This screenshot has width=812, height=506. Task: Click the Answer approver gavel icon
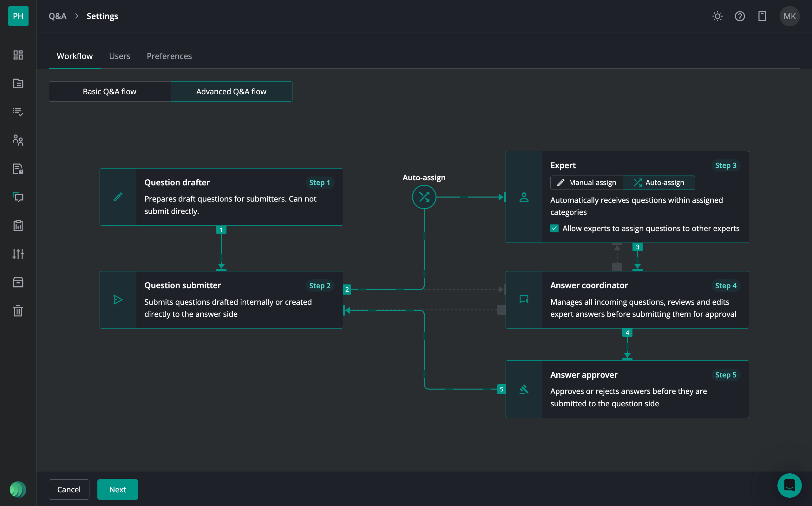coord(524,389)
